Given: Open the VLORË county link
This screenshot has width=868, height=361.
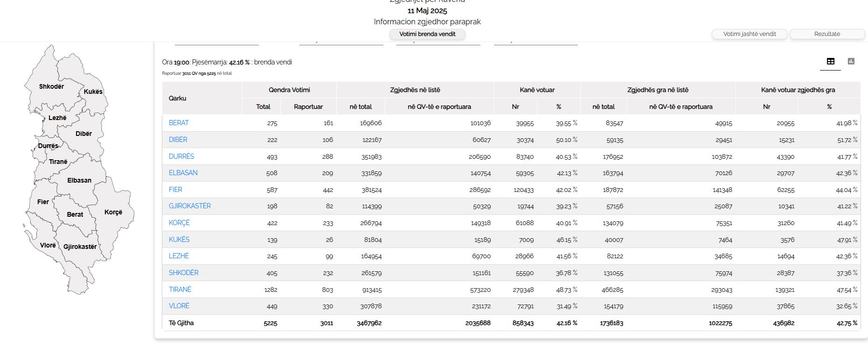Looking at the screenshot, I should [x=179, y=306].
